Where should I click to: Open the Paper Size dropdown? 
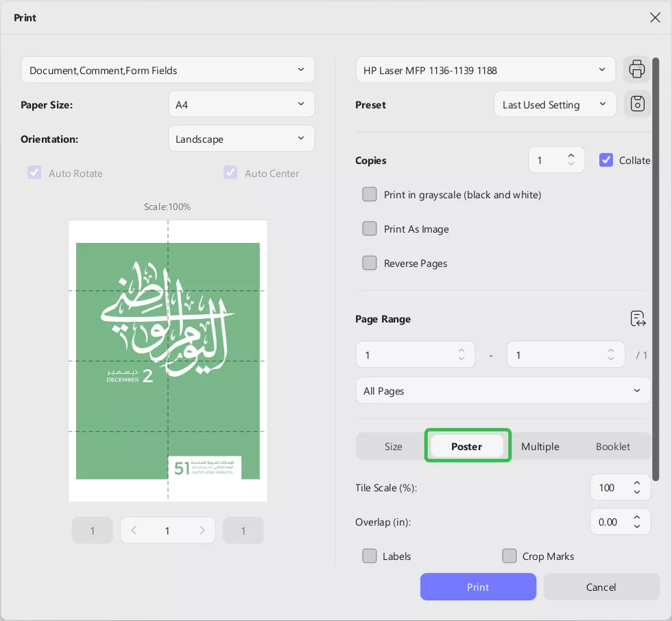click(x=241, y=104)
